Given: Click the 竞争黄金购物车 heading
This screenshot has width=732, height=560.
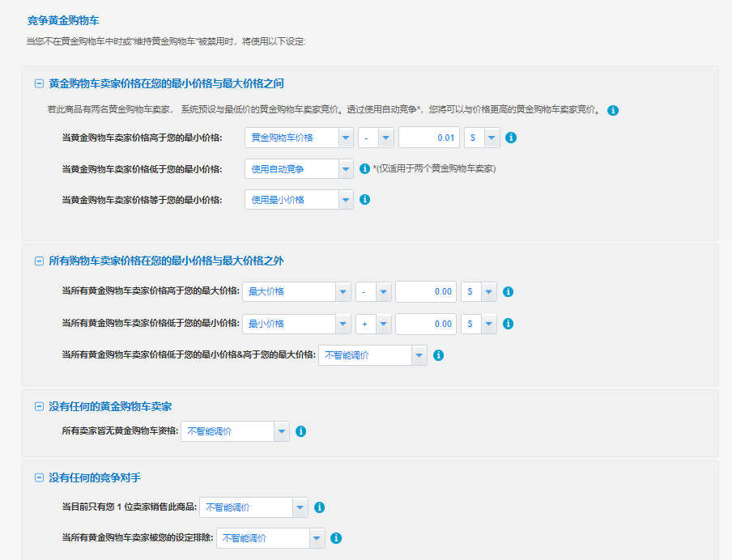Looking at the screenshot, I should pos(63,20).
